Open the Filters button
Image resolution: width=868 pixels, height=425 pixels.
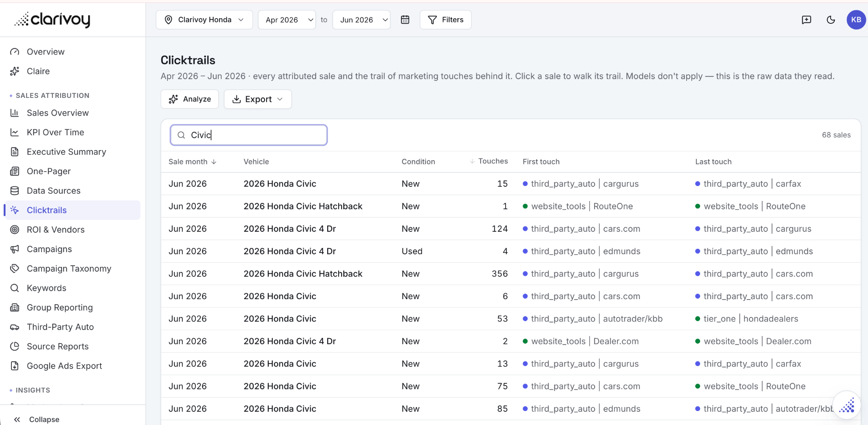coord(445,19)
